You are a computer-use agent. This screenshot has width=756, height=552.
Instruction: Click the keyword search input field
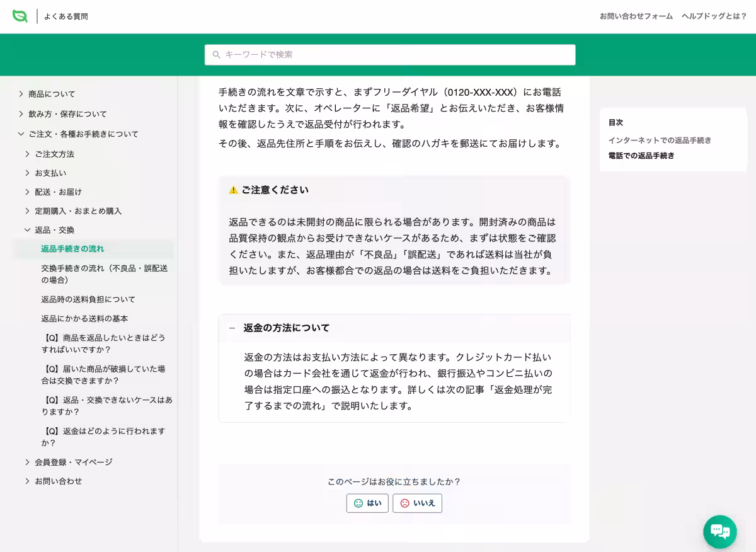pos(389,55)
